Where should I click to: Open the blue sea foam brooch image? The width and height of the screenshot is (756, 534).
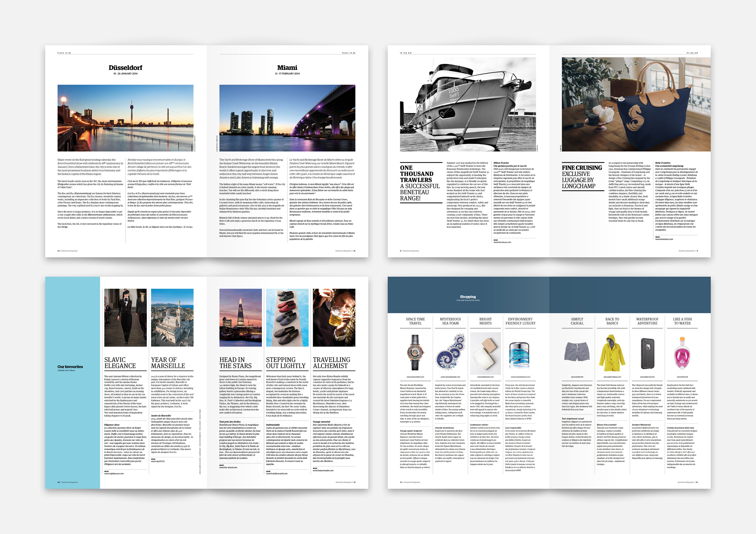click(450, 351)
